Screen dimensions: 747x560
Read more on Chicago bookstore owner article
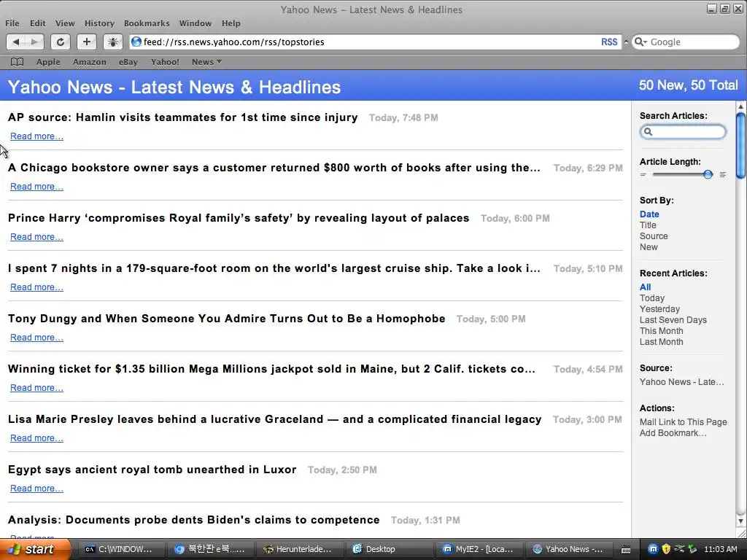(x=36, y=187)
